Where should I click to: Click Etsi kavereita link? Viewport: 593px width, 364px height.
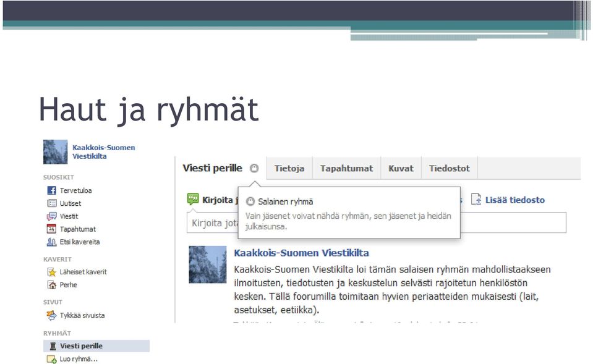point(80,242)
